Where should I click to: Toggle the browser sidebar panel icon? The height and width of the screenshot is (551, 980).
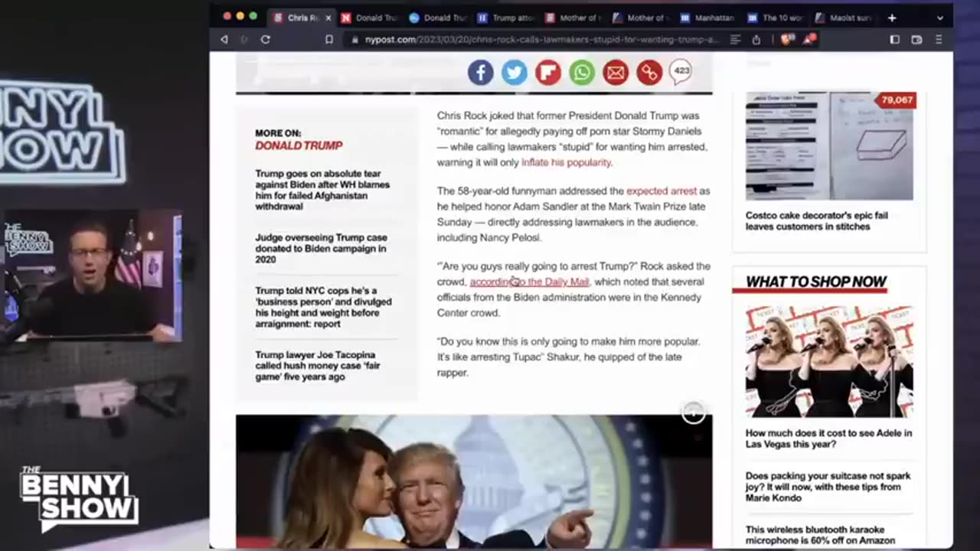pyautogui.click(x=894, y=40)
